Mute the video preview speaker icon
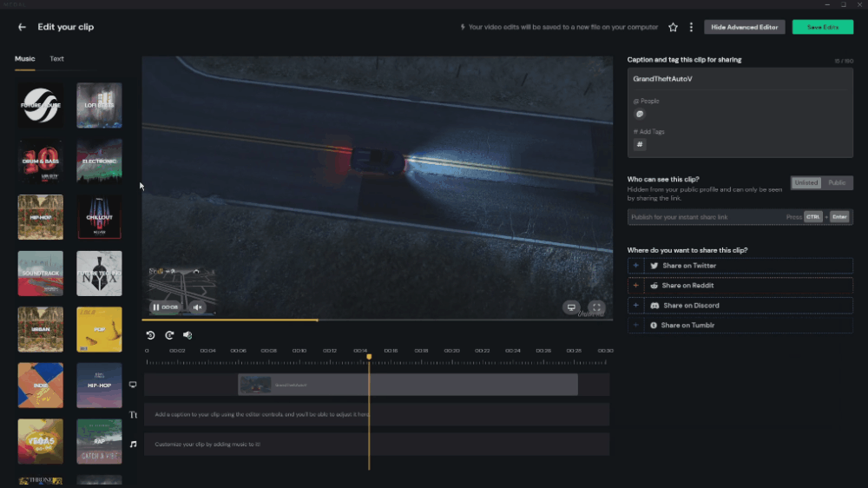Viewport: 868px width, 488px height. click(197, 307)
